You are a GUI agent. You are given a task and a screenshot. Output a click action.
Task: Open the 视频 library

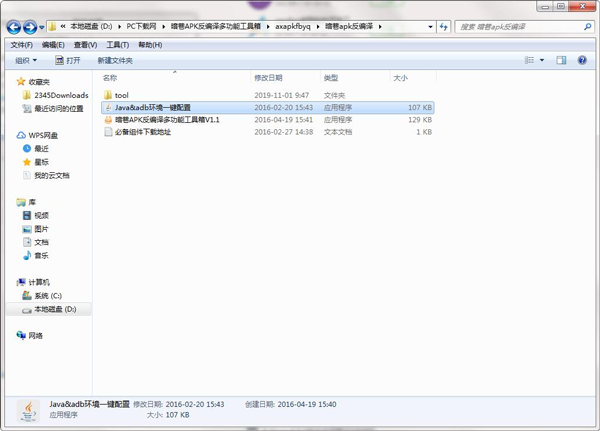(41, 216)
